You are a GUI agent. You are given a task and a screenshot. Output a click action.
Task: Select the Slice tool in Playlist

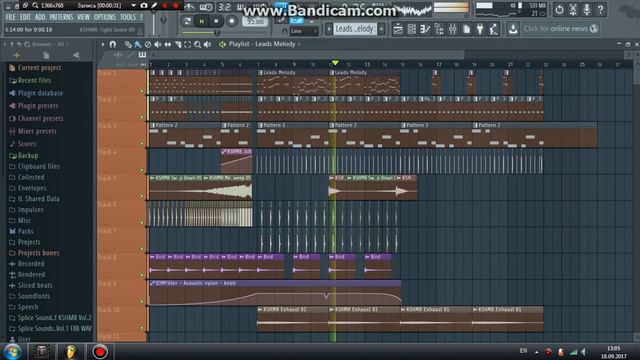pyautogui.click(x=178, y=44)
